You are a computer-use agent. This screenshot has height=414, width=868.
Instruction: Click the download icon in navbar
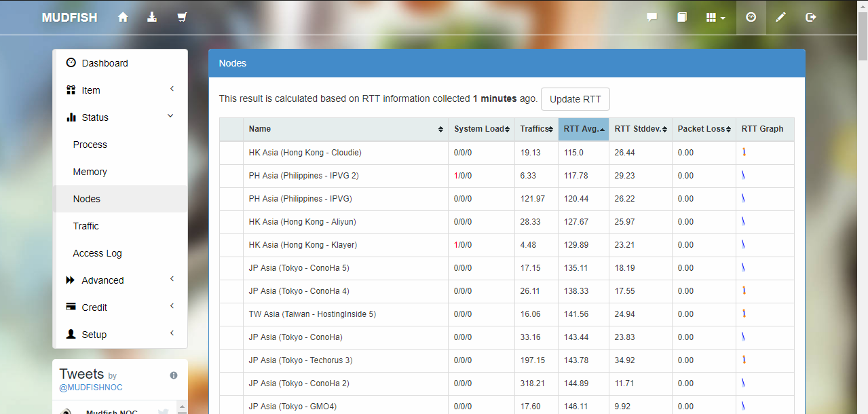point(152,17)
